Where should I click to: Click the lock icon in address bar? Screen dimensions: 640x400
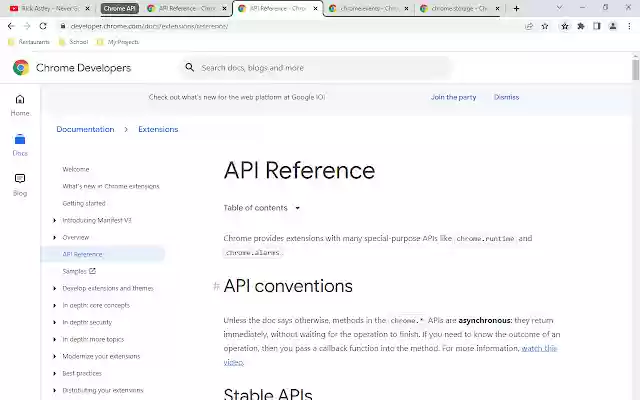pyautogui.click(x=62, y=26)
